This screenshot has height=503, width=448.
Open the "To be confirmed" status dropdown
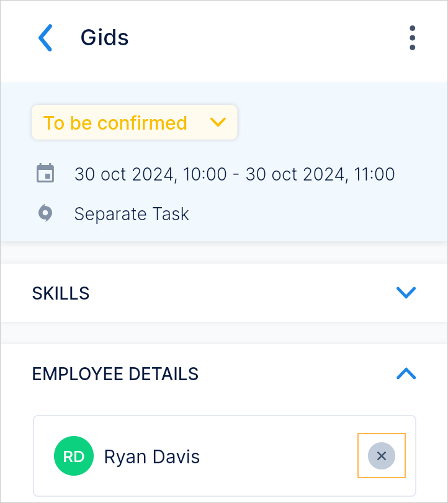pyautogui.click(x=116, y=123)
